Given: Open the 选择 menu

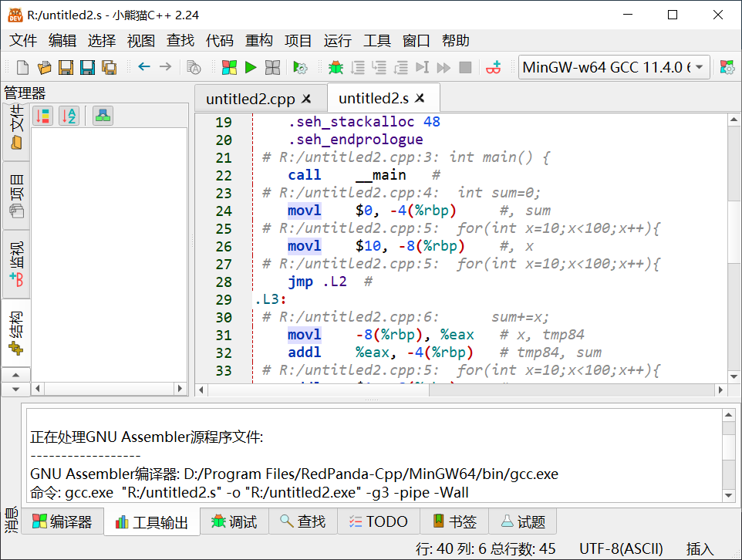Looking at the screenshot, I should click(x=102, y=41).
